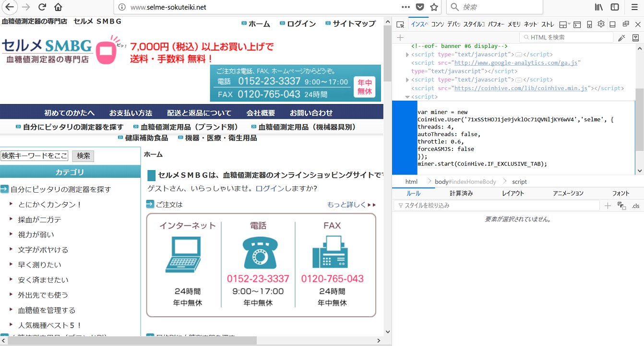Open the split console icon in DevTools
The image size is (644, 346).
tap(577, 24)
